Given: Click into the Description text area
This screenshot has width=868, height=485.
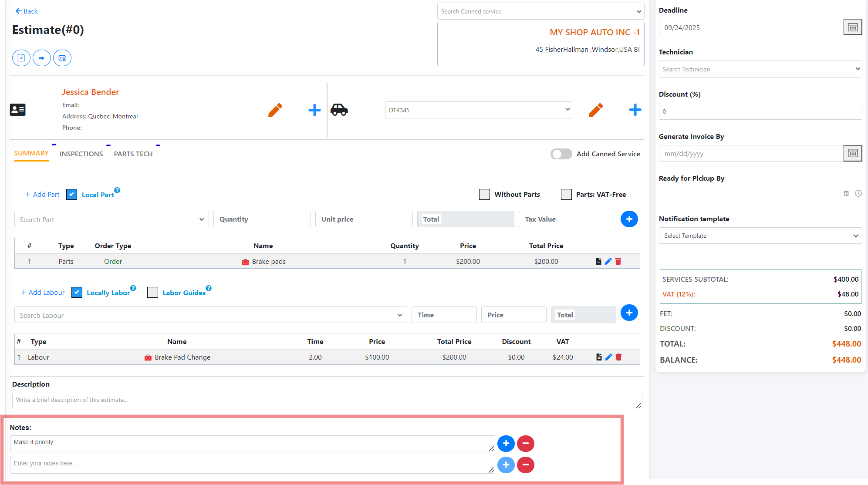Looking at the screenshot, I should [x=327, y=401].
